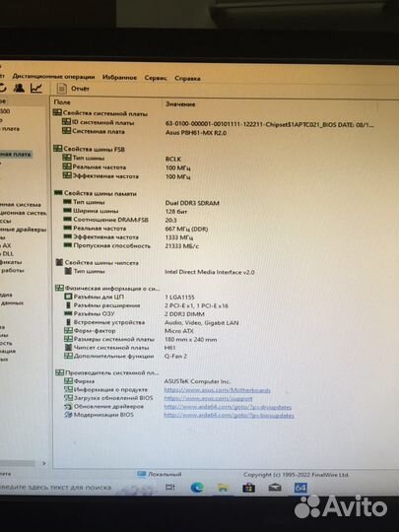399x532 pixels.
Task: Click the Отчёт document icon
Action: coord(61,89)
